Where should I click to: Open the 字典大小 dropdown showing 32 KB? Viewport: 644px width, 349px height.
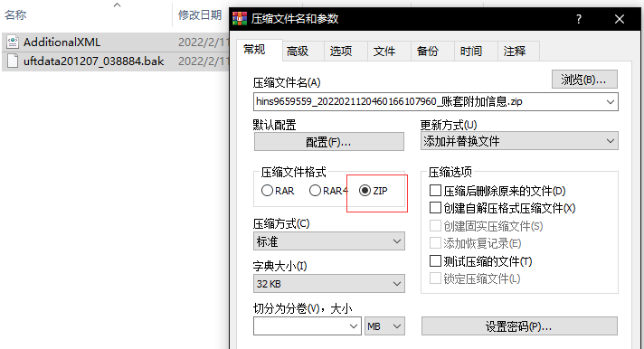tap(329, 284)
